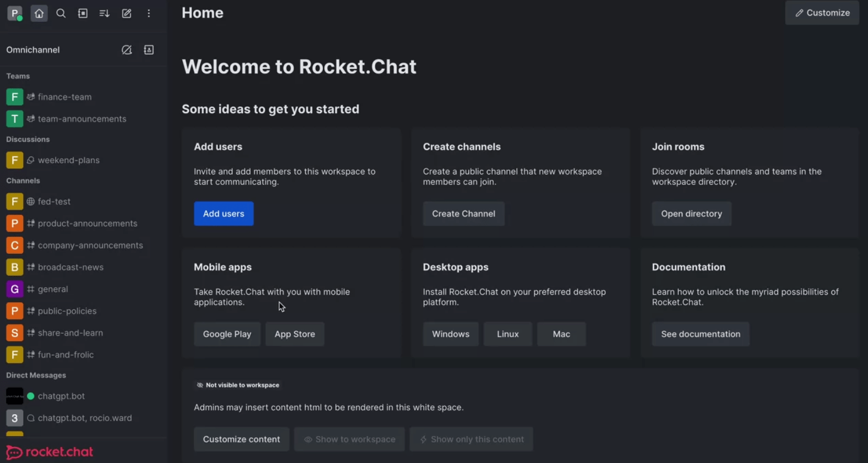
Task: Open the user avatar status menu
Action: click(x=14, y=13)
